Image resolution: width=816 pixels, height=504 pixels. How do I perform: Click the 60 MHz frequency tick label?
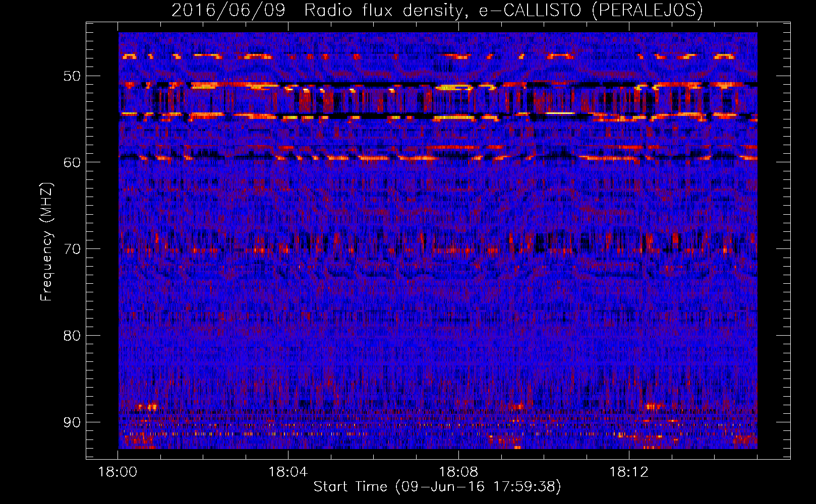pos(72,162)
